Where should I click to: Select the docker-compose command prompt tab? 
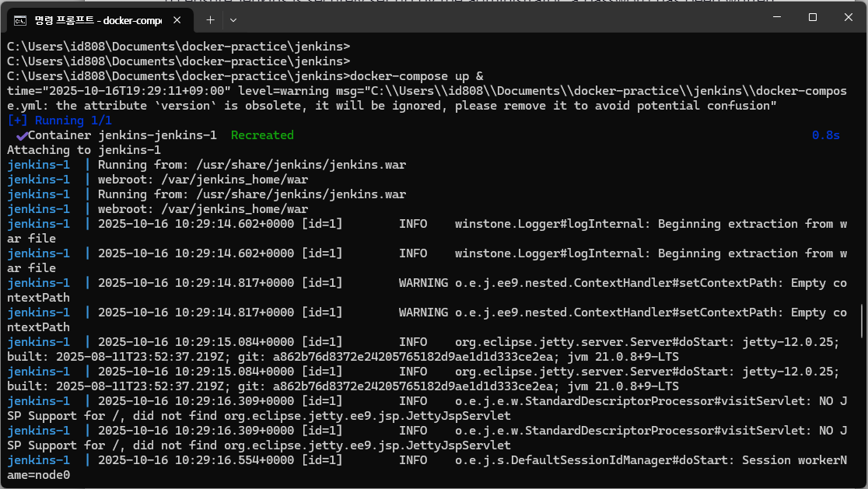(100, 20)
